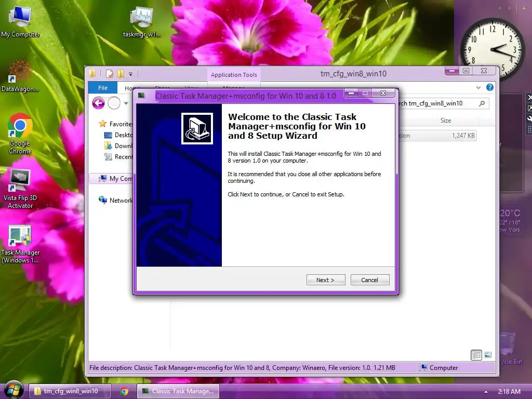Image resolution: width=532 pixels, height=399 pixels.
Task: Click the New folder quick access icon
Action: [121, 74]
